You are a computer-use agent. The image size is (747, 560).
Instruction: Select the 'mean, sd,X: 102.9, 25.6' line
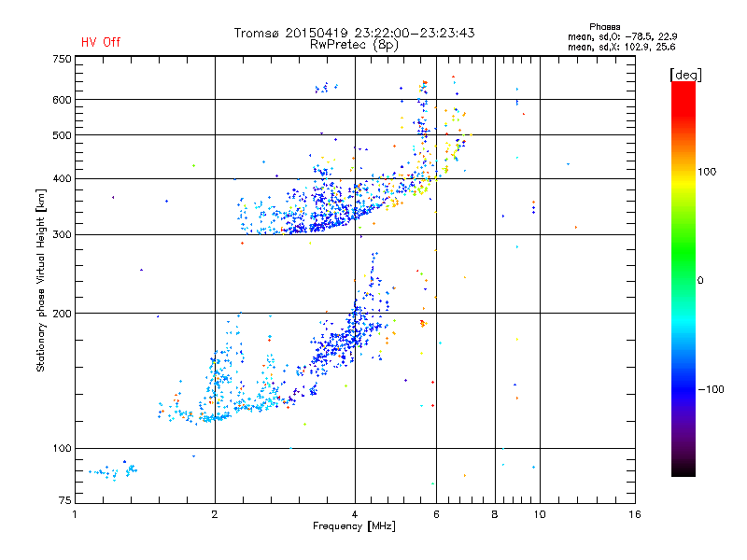(621, 47)
